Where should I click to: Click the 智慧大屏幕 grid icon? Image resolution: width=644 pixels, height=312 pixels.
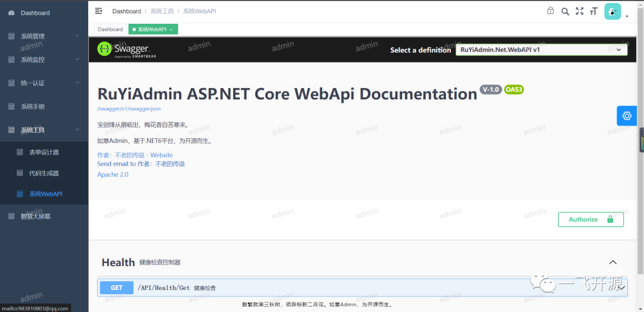(11, 217)
